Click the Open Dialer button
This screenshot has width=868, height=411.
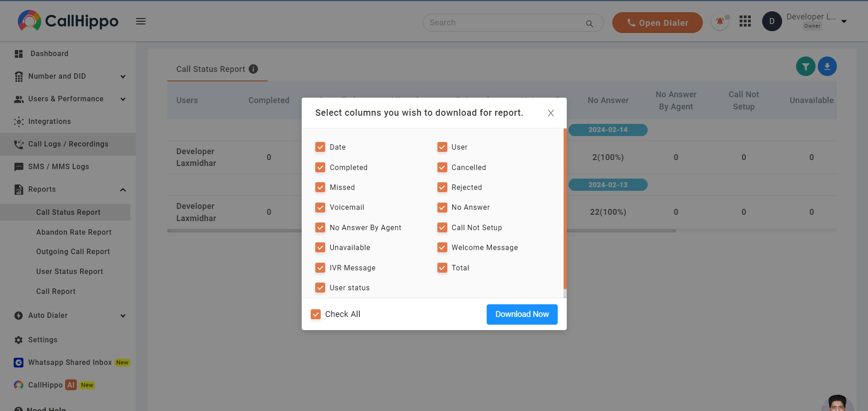click(x=657, y=23)
